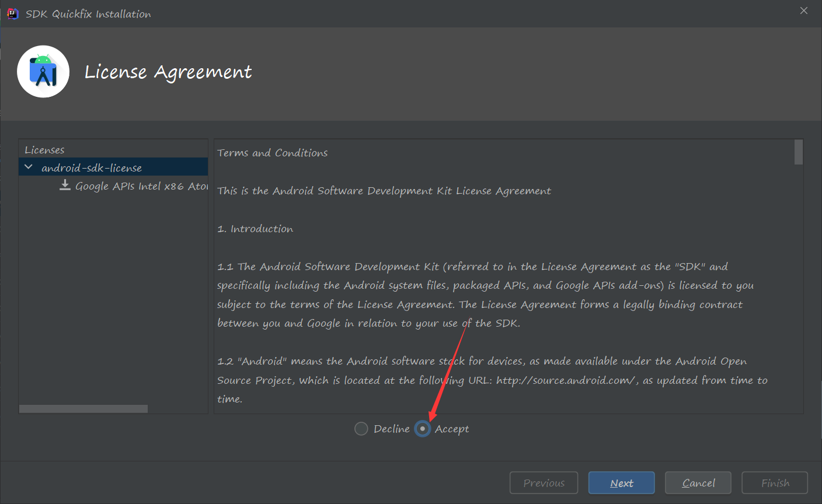Click the disabled Previous button
This screenshot has height=504, width=822.
(x=544, y=483)
